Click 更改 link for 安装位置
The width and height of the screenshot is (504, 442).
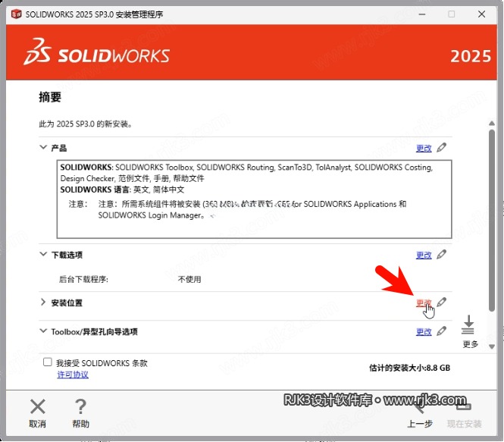pyautogui.click(x=424, y=303)
